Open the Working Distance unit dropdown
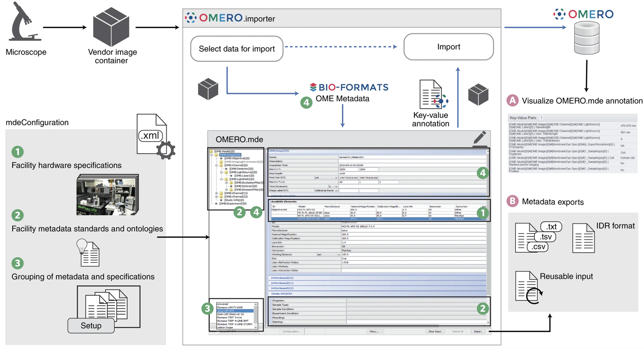Viewport: 644px width, 350px height. click(328, 254)
